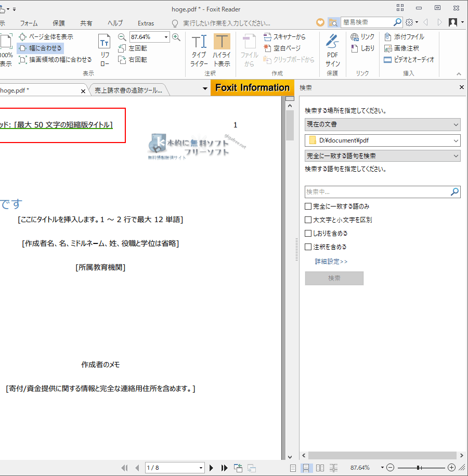
Task: Zoom in with the plus magnifier
Action: click(176, 37)
